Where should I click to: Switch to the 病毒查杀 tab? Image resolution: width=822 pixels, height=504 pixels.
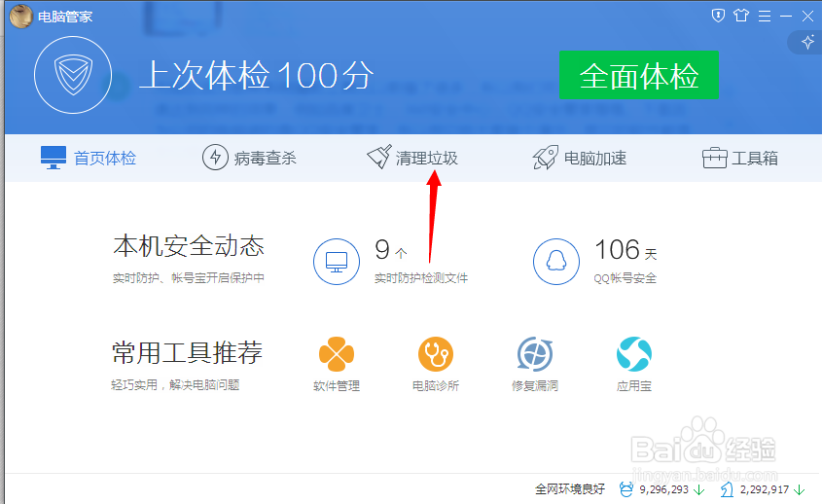coord(249,158)
